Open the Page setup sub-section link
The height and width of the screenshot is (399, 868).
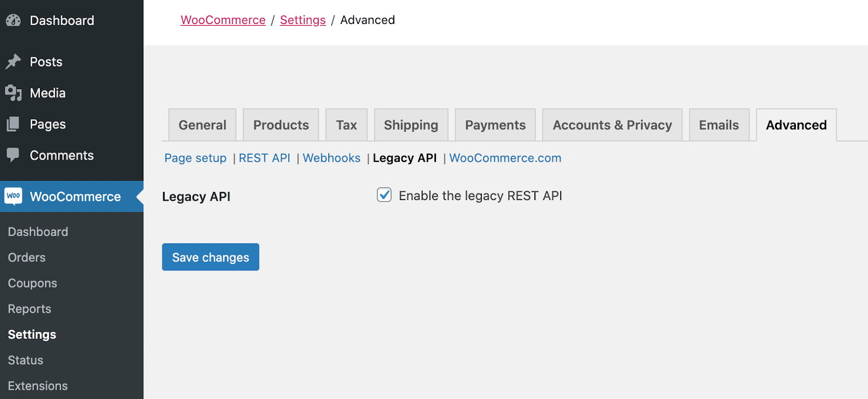(x=195, y=158)
